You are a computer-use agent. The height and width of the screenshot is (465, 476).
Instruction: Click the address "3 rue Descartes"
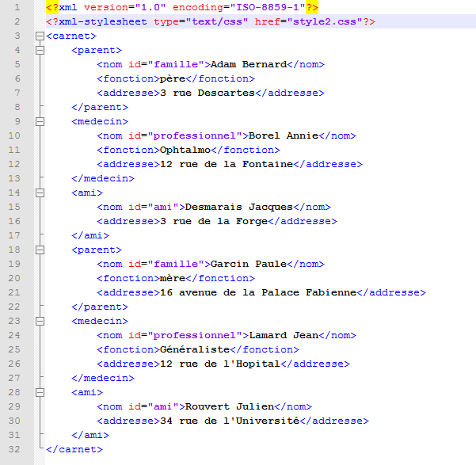pos(208,93)
